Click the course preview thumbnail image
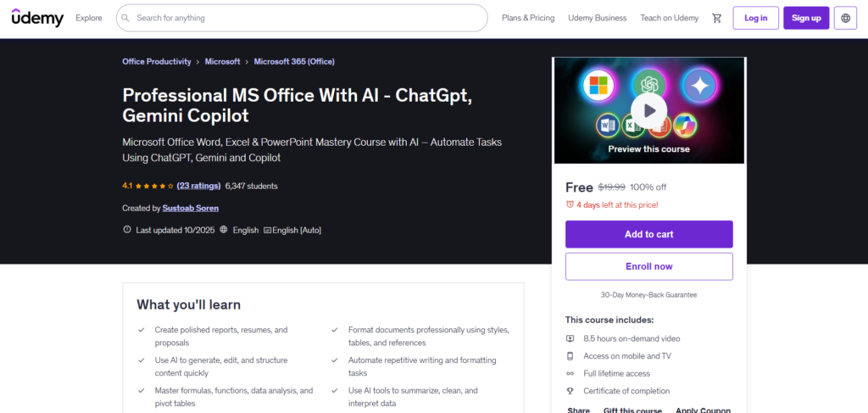The height and width of the screenshot is (413, 868). click(x=648, y=110)
